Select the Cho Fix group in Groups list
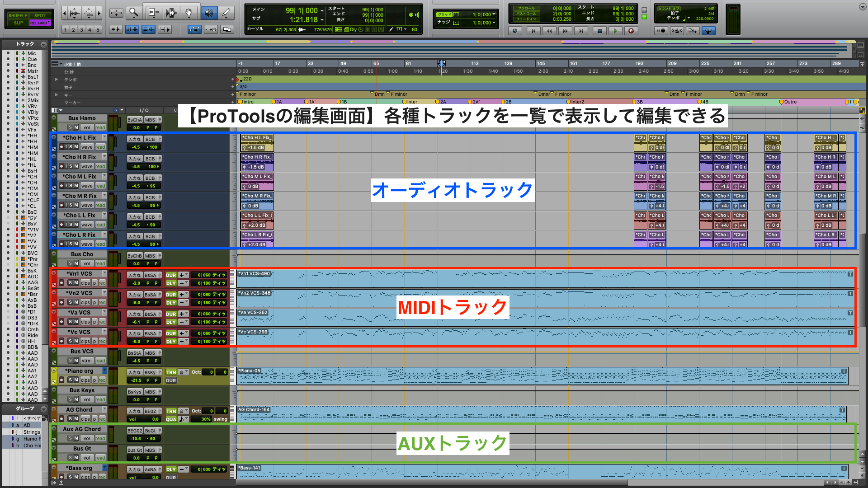Image resolution: width=868 pixels, height=488 pixels. pos(32,446)
